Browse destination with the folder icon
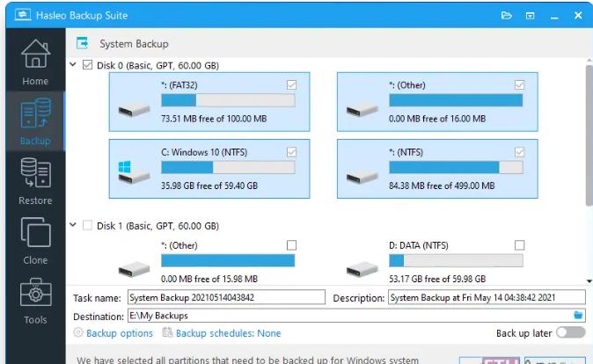Image resolution: width=593 pixels, height=364 pixels. click(578, 315)
